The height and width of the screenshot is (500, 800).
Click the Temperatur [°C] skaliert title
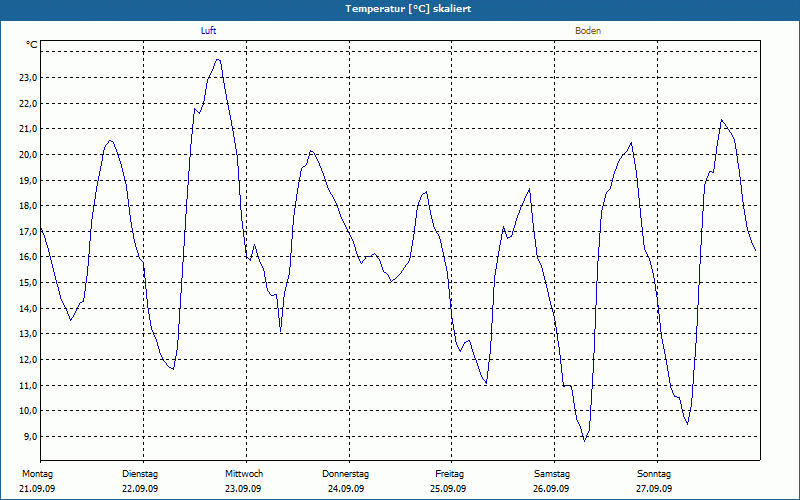tap(408, 9)
